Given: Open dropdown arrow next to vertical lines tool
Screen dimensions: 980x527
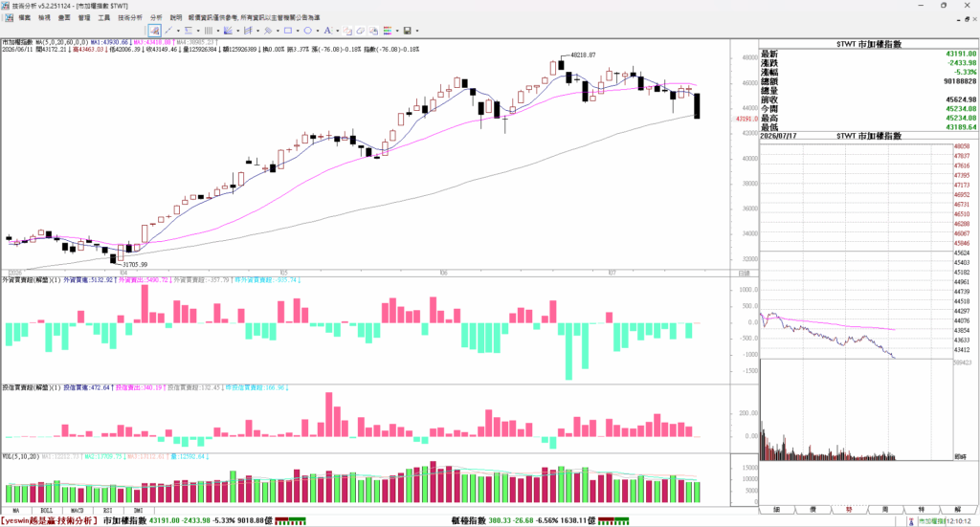Looking at the screenshot, I should 217,31.
